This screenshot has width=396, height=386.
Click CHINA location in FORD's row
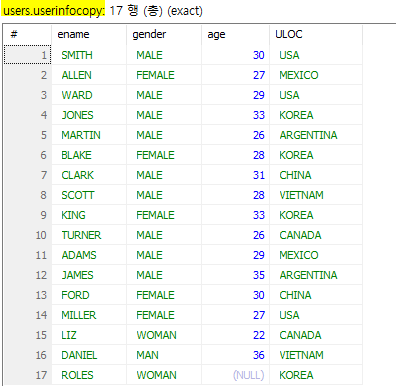pyautogui.click(x=316, y=295)
